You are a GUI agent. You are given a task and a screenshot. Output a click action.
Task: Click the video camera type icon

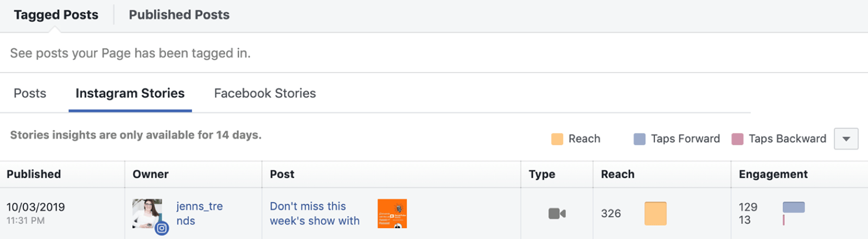point(557,214)
